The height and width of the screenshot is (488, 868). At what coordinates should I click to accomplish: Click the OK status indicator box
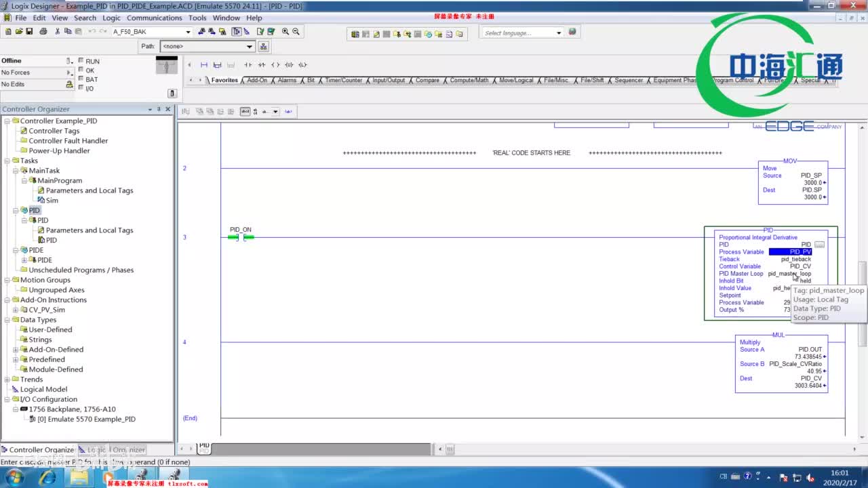(x=81, y=70)
